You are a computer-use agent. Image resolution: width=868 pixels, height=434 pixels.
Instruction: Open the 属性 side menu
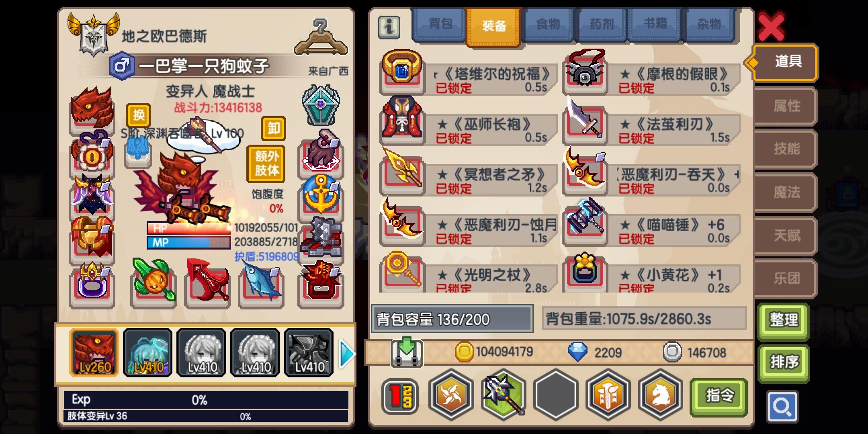click(x=786, y=106)
